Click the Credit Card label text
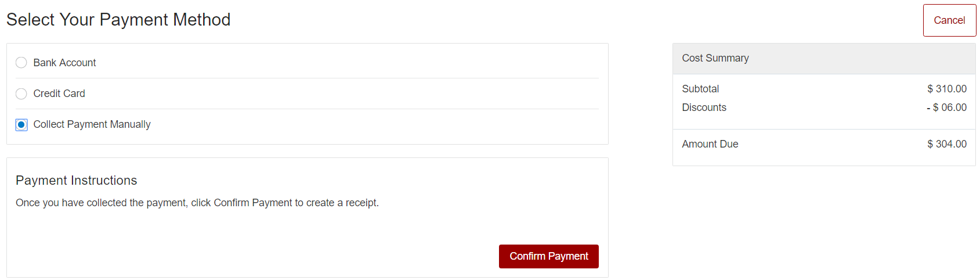Viewport: 980px width, 280px height. (x=59, y=94)
